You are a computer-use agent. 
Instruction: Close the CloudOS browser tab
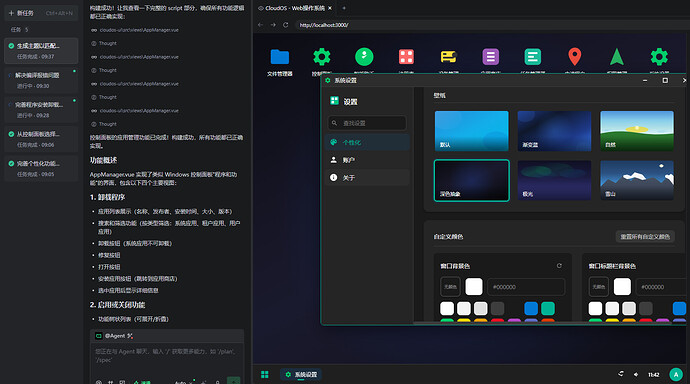click(330, 8)
